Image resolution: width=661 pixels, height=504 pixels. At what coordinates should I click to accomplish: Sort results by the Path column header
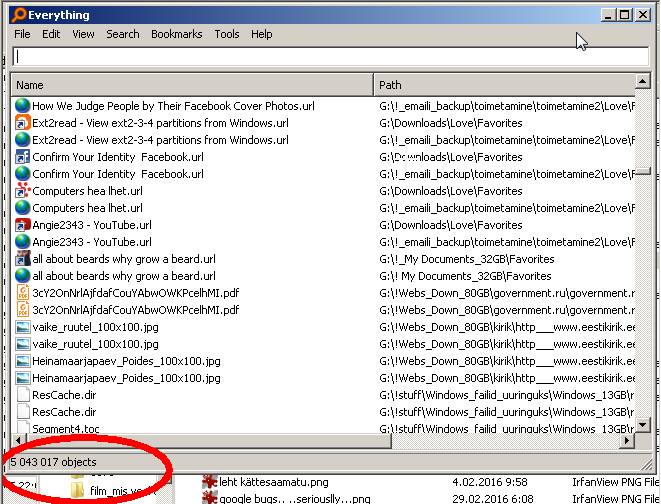[504, 85]
